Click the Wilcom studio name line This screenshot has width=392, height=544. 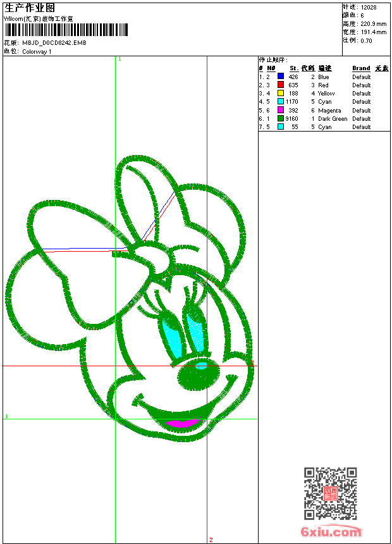click(38, 19)
